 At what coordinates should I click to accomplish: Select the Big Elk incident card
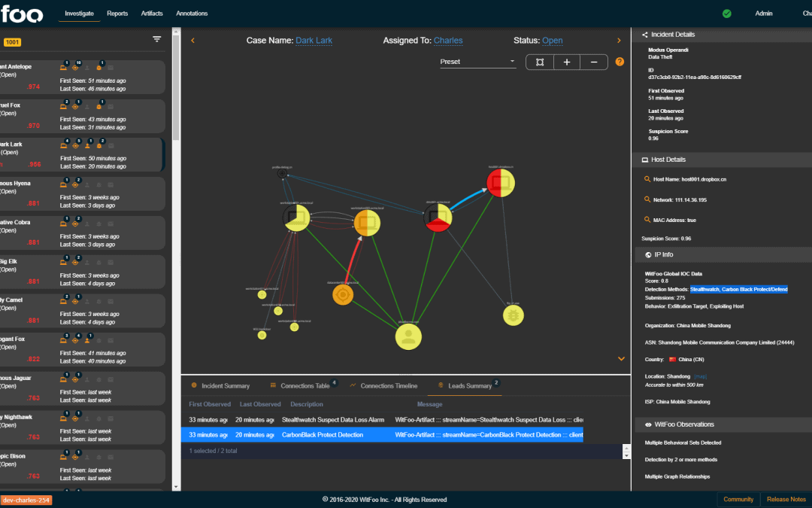(82, 272)
